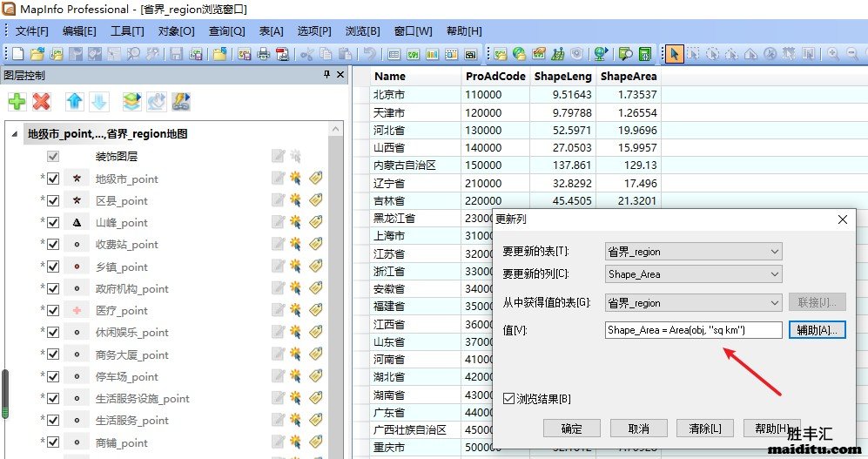Open the 工具[T] menu
Screen dimensions: 868x459
click(127, 31)
